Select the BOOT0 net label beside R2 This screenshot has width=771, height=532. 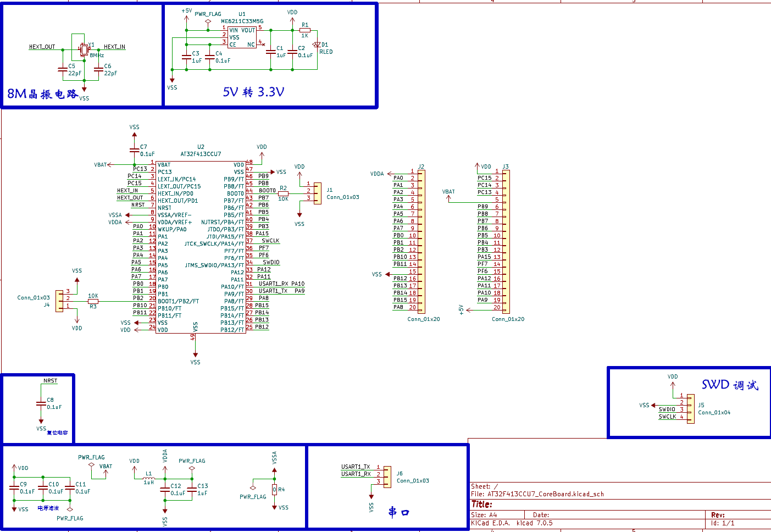click(267, 191)
